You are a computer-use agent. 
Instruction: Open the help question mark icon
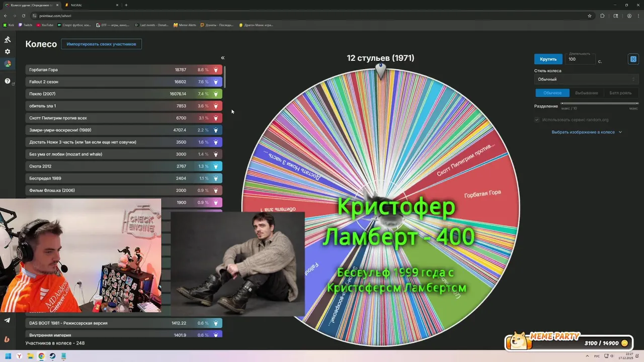coord(7,80)
